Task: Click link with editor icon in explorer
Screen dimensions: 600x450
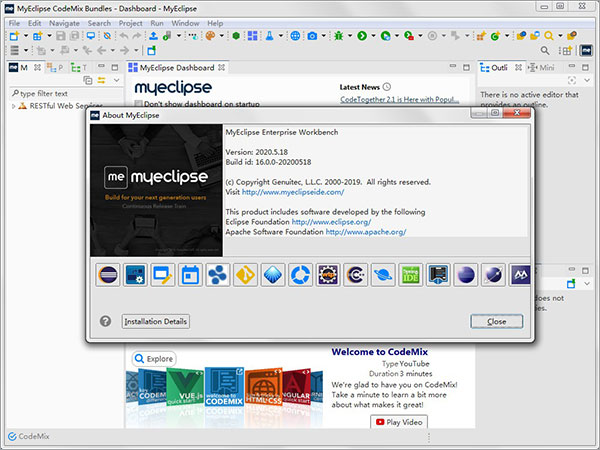Action: tap(102, 80)
